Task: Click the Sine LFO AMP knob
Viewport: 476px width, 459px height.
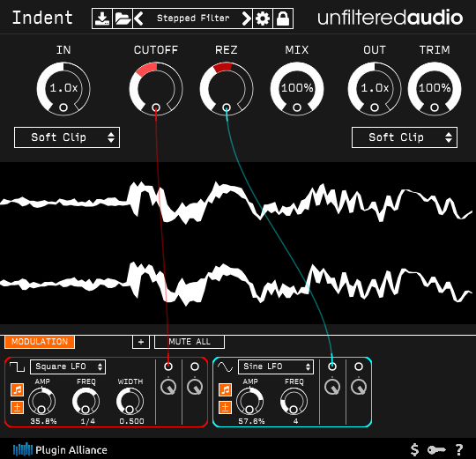Action: click(x=249, y=401)
